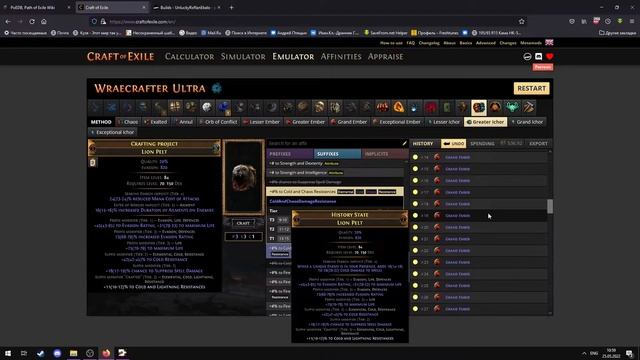Click the pencil icon beside affix search

pos(404,143)
